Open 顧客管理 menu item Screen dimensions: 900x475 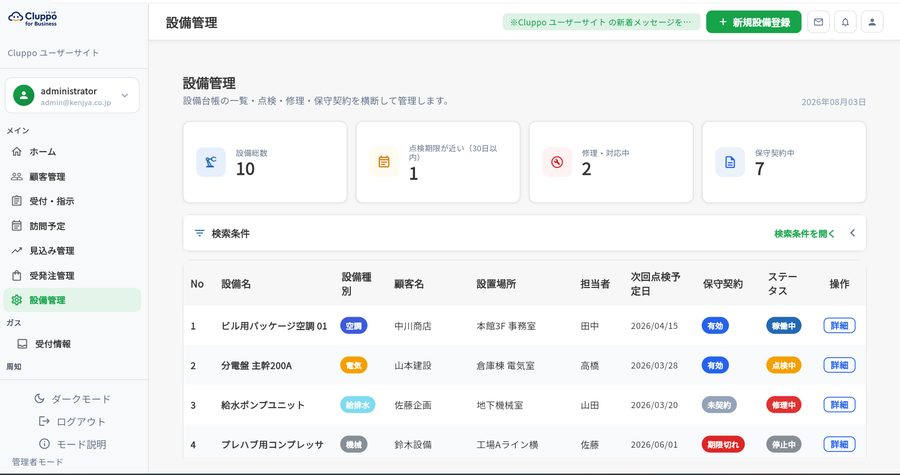coord(72,177)
